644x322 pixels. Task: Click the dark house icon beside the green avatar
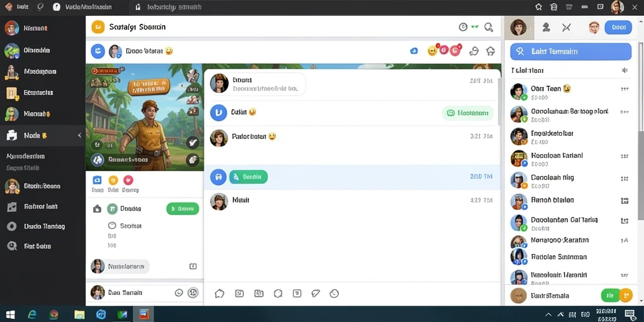point(97,209)
